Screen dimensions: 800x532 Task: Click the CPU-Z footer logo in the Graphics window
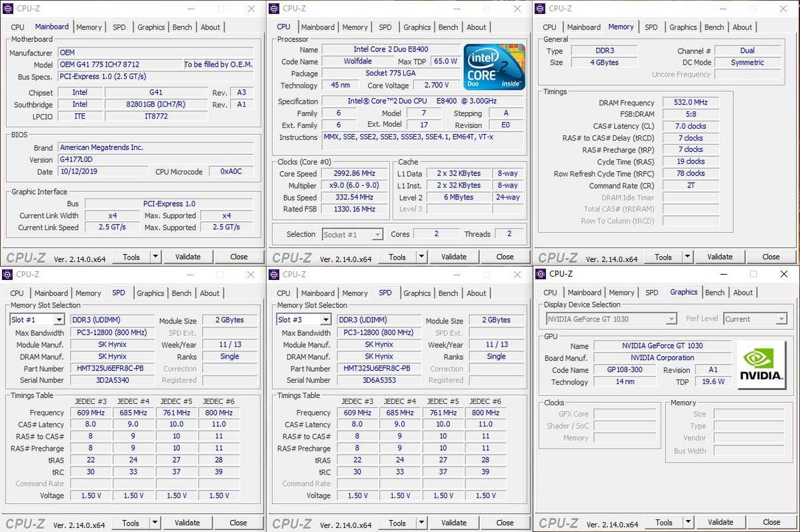click(x=559, y=522)
